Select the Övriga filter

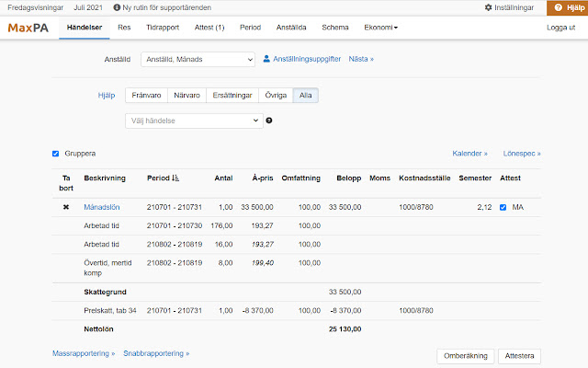point(276,96)
